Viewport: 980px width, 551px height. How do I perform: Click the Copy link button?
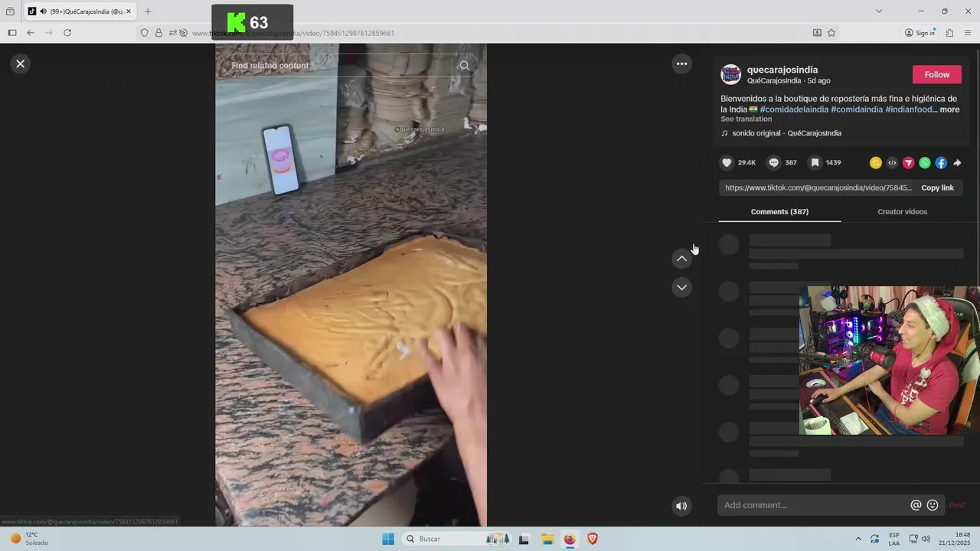pos(937,187)
